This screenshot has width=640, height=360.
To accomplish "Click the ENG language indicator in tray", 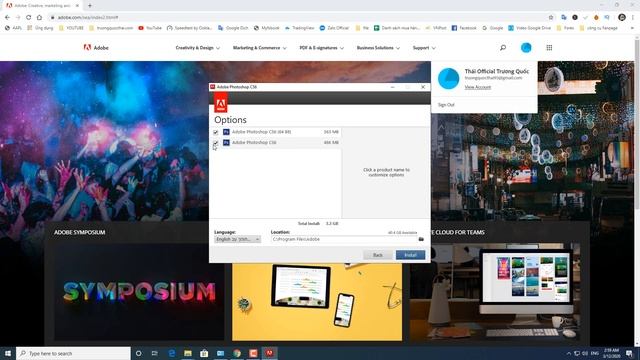I will pyautogui.click(x=595, y=353).
